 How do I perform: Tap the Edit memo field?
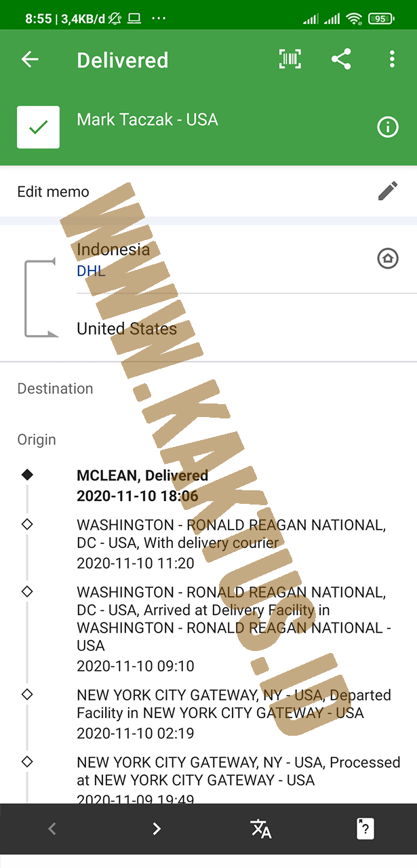[x=208, y=192]
